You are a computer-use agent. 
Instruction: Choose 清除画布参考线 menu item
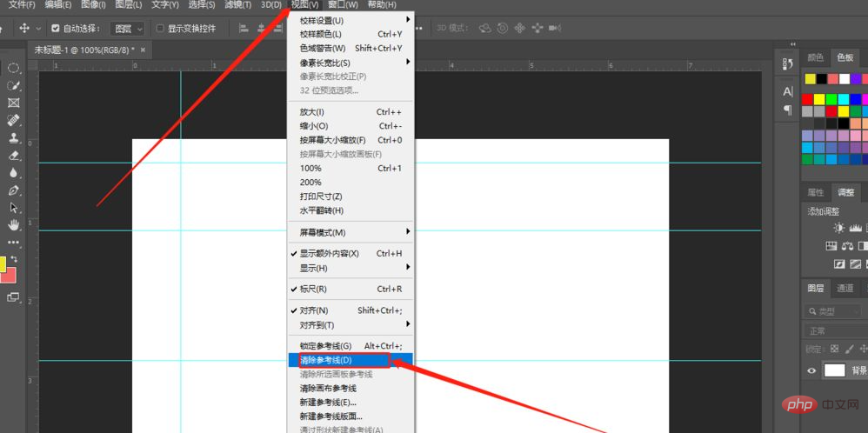coord(351,388)
